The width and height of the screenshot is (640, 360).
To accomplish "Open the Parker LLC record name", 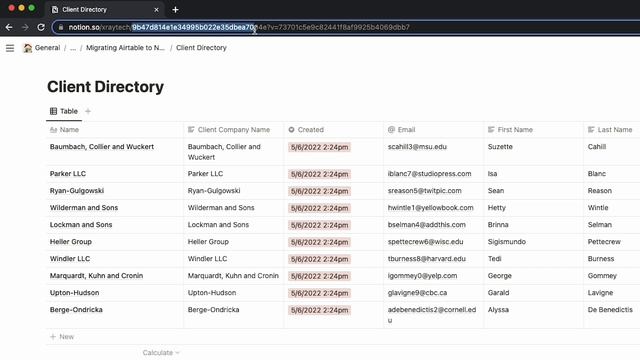I will click(68, 174).
